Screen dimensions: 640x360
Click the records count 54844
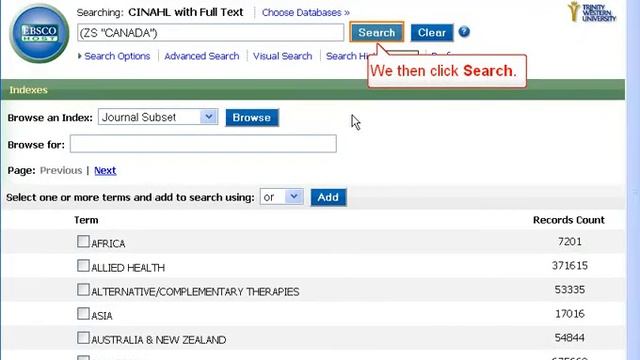570,338
